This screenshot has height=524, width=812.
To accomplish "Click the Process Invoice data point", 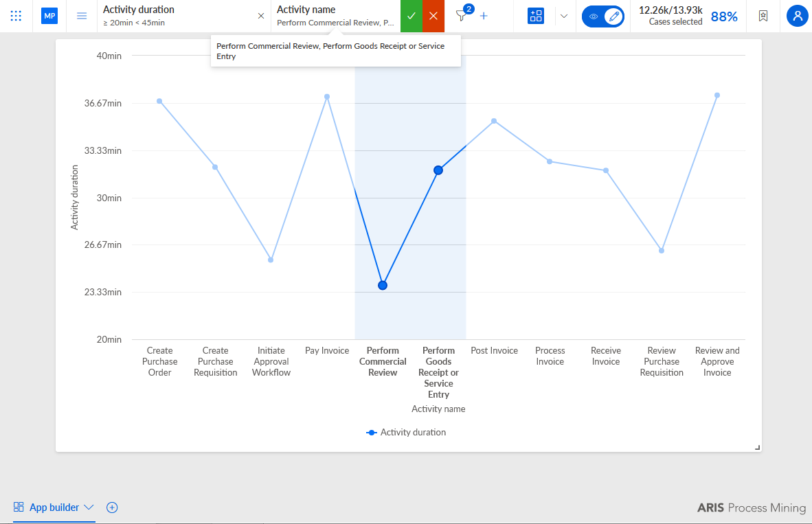I will click(x=550, y=161).
